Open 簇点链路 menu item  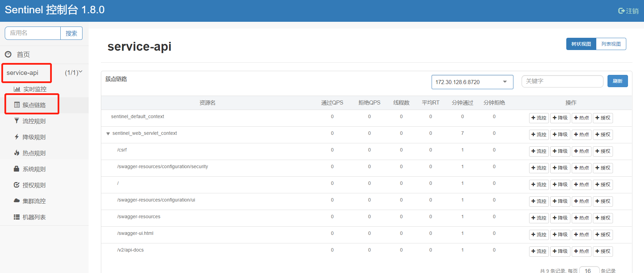[34, 105]
